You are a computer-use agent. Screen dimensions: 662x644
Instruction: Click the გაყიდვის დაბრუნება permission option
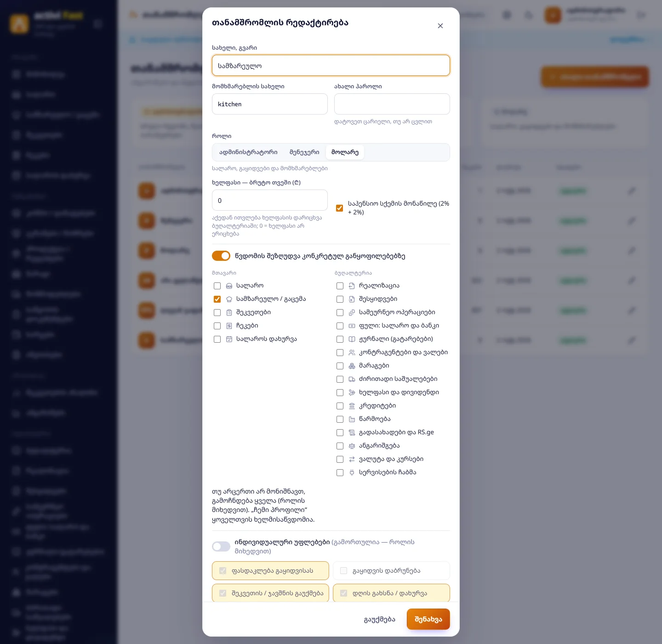[391, 571]
